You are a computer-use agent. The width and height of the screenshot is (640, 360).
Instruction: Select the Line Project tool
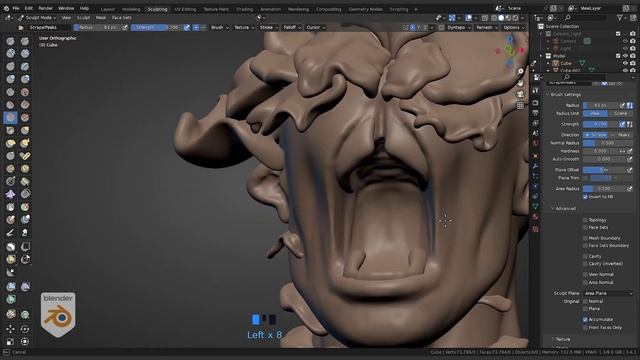pos(10,272)
